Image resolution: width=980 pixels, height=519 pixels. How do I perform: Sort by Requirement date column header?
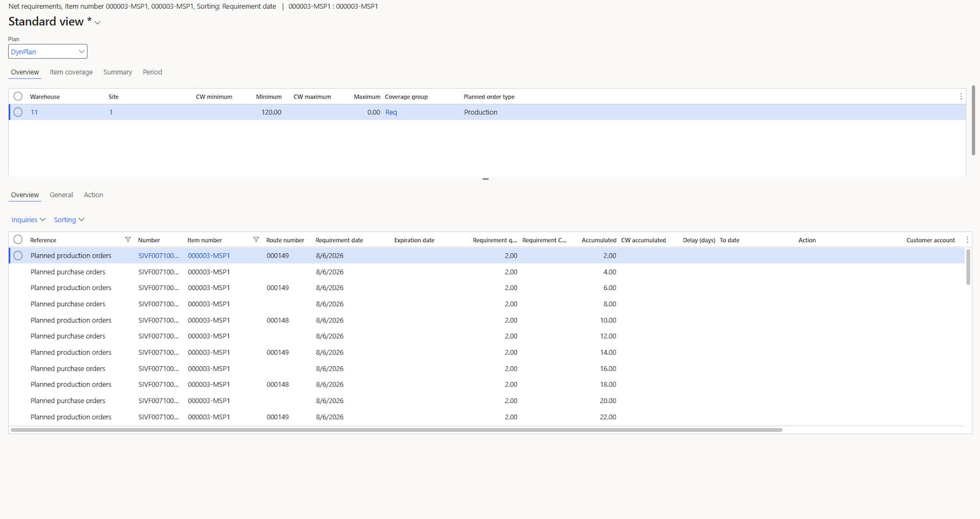pyautogui.click(x=339, y=240)
